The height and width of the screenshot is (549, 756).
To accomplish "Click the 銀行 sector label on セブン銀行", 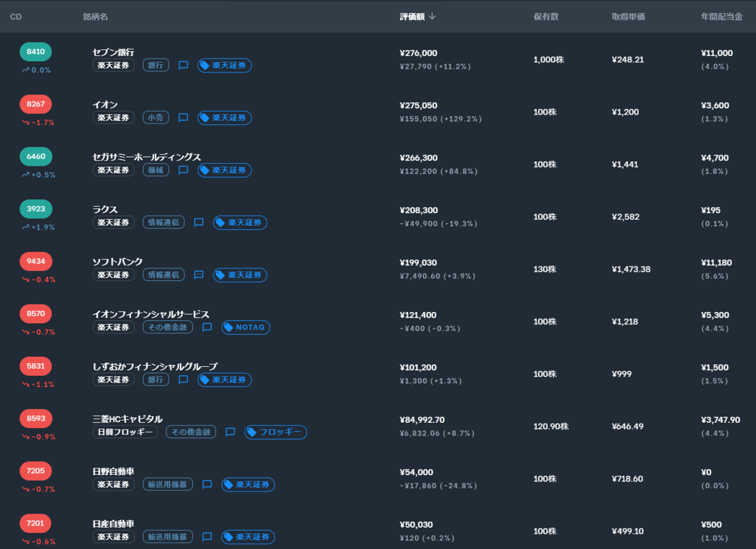I will pos(156,65).
